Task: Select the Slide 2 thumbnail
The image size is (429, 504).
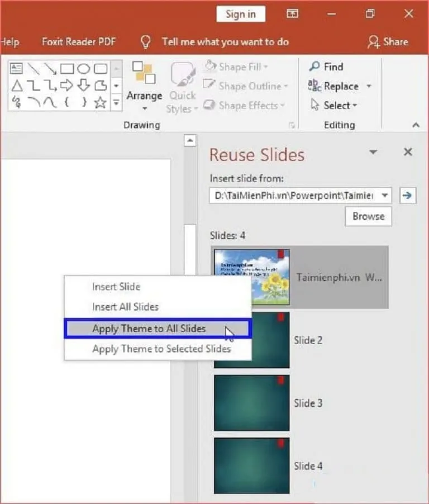Action: [252, 340]
